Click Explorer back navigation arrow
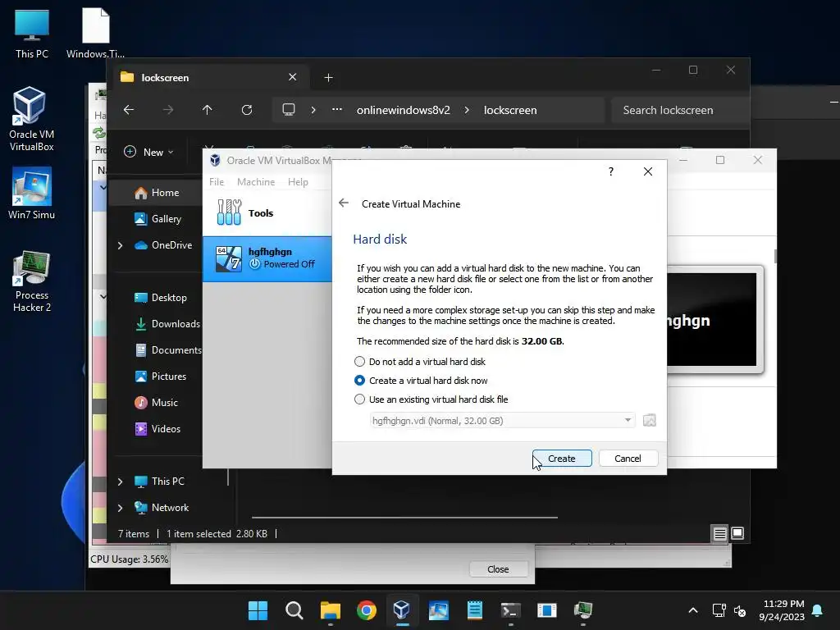Viewport: 840px width, 630px height. [129, 110]
